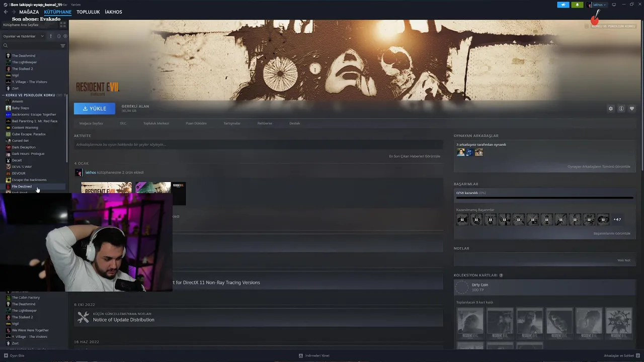The image size is (644, 362).
Task: Select Content Warning in the game list
Action: (25, 128)
